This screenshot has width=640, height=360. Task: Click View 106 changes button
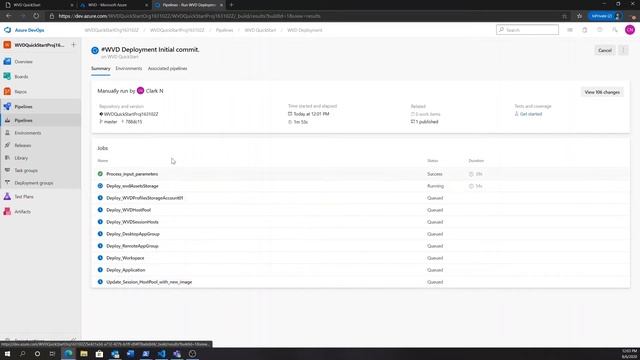(602, 92)
